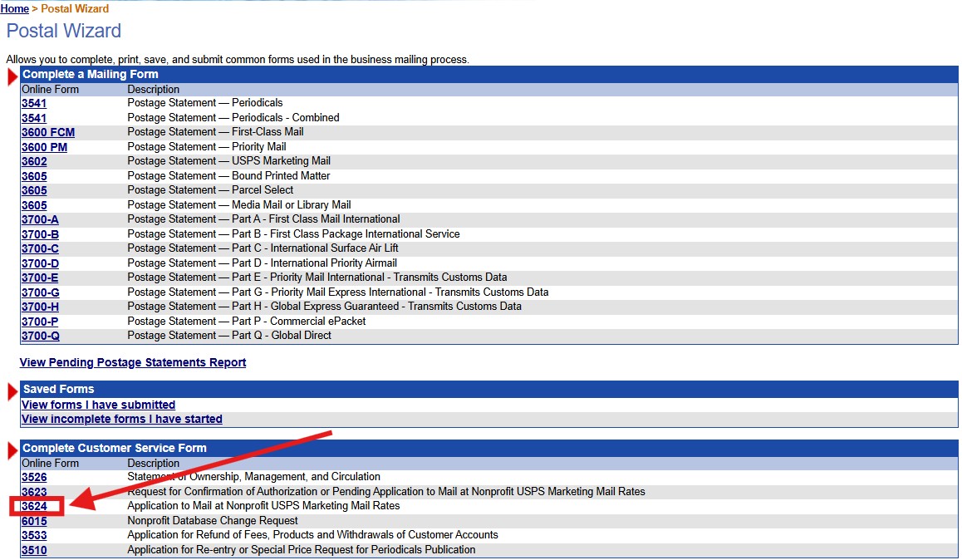Click 'Postage Statement — First-Class Mail' description
The image size is (962, 560).
click(215, 132)
